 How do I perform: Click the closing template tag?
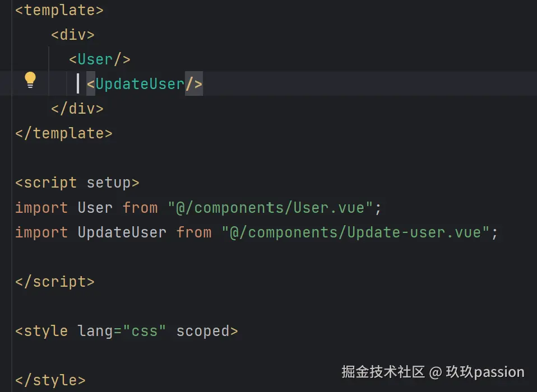[x=63, y=133]
